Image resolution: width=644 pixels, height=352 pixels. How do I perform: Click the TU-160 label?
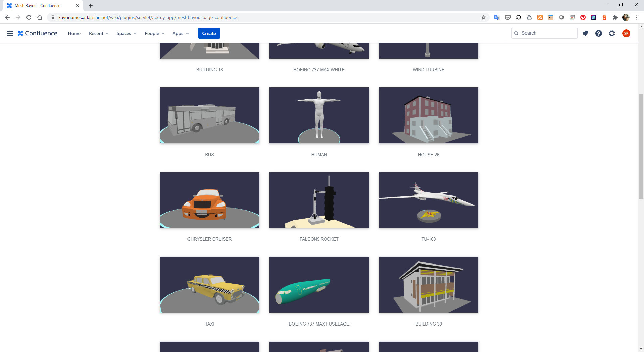click(x=429, y=239)
